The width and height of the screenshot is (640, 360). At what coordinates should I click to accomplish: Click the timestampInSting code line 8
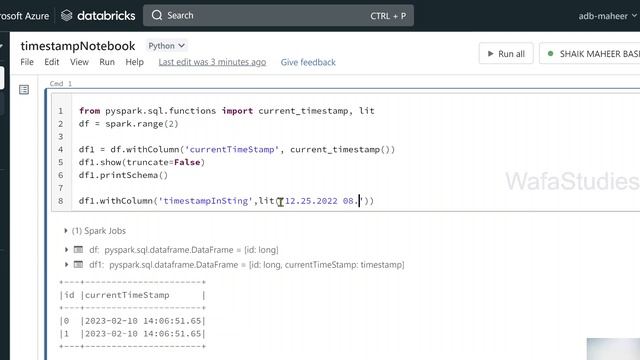(x=226, y=201)
